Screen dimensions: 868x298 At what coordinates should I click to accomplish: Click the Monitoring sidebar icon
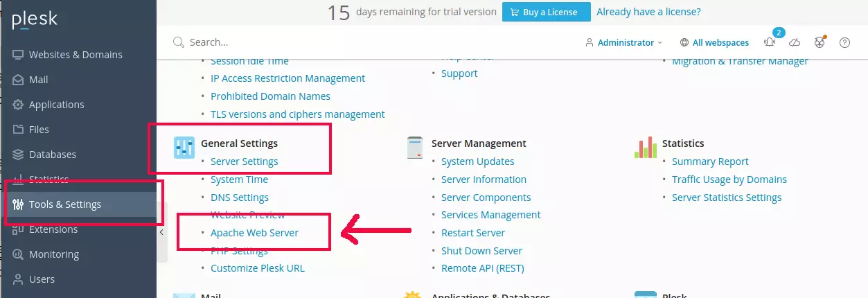18,254
